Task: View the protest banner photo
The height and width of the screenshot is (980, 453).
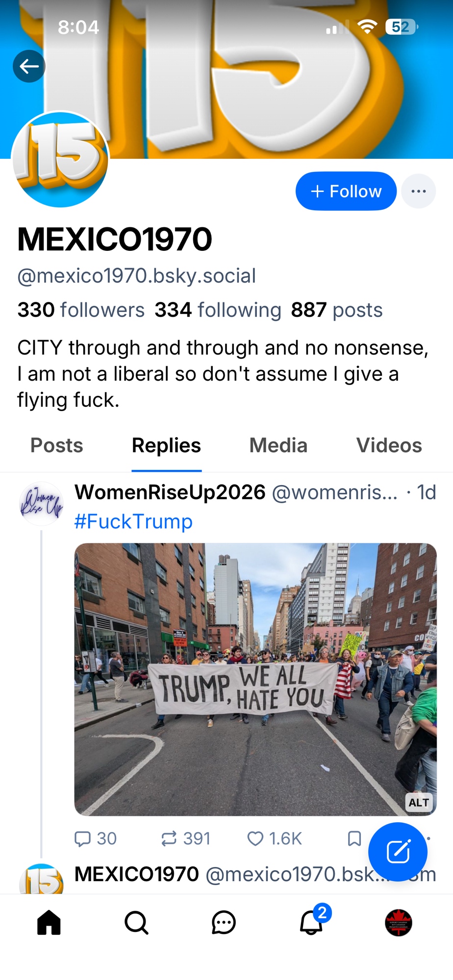Action: (255, 679)
